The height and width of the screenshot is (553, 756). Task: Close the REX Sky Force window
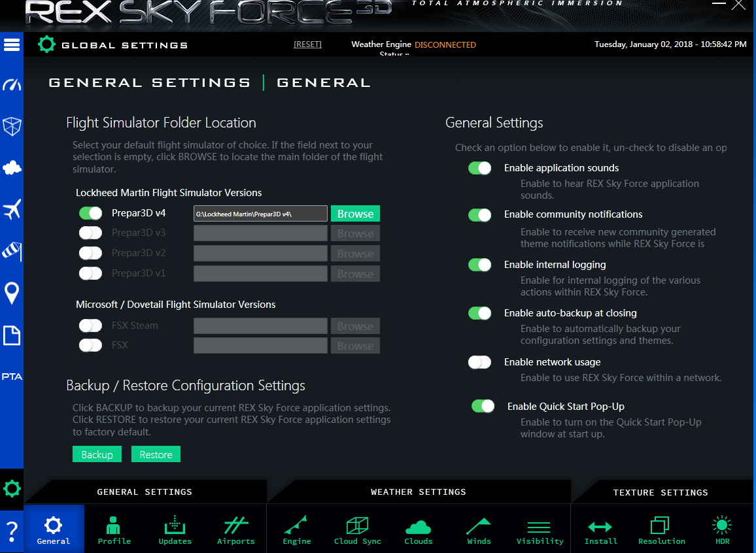coord(738,5)
